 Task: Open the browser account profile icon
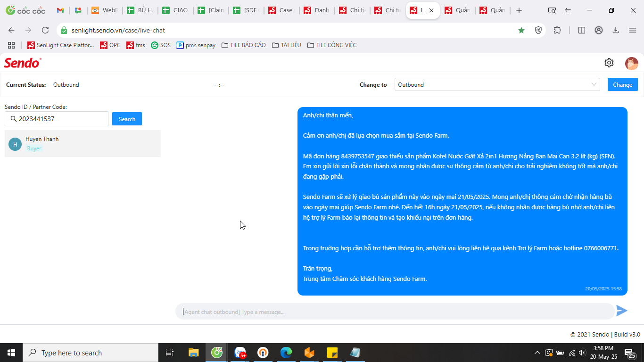[x=599, y=30]
